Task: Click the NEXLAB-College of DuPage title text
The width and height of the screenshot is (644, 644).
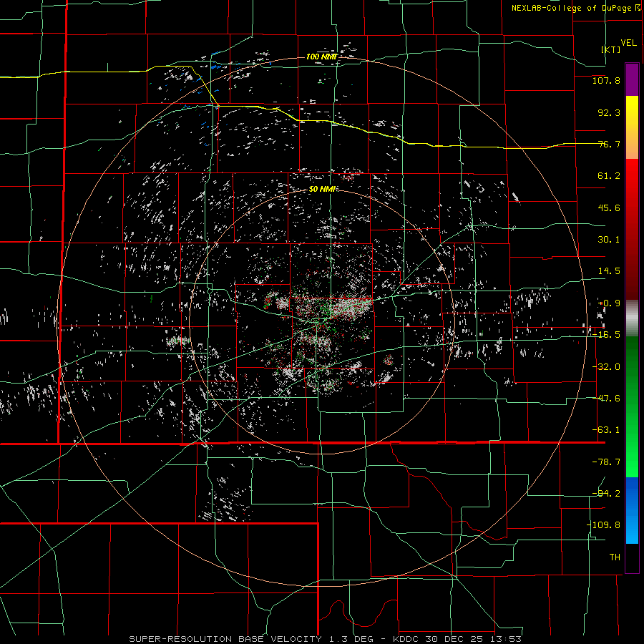Action: tap(571, 8)
